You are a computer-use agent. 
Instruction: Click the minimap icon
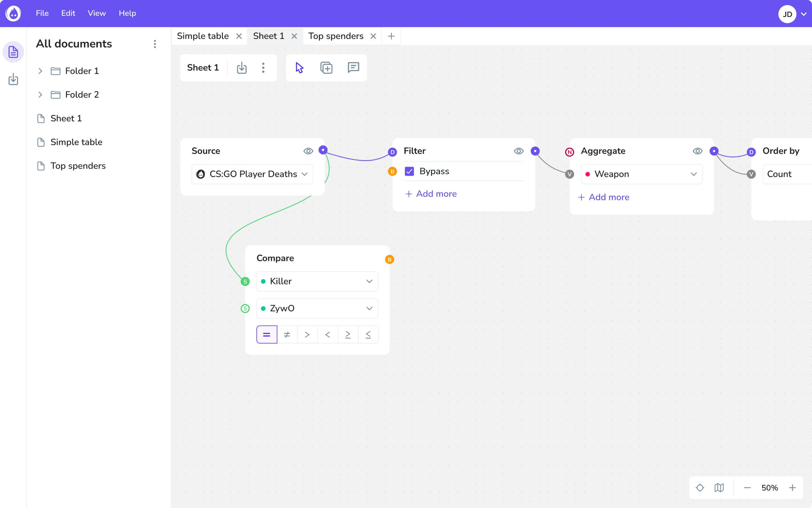pyautogui.click(x=719, y=488)
